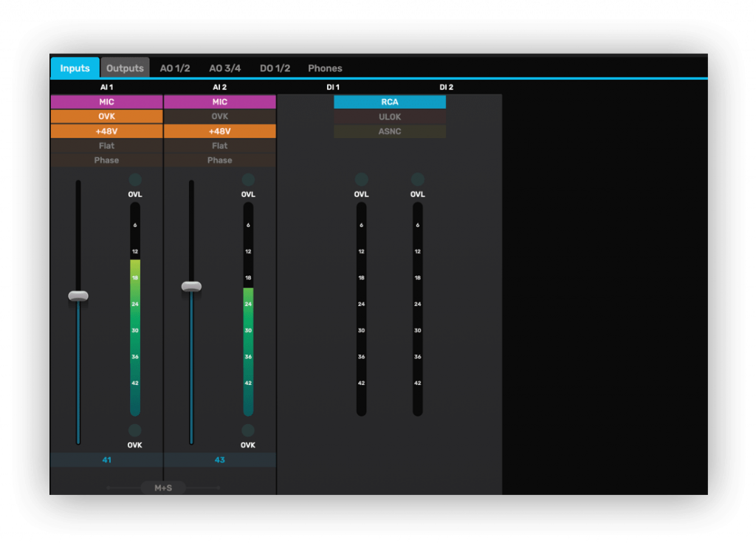Engage the M+S stereo link button
Screen dimensions: 756x543
(163, 488)
